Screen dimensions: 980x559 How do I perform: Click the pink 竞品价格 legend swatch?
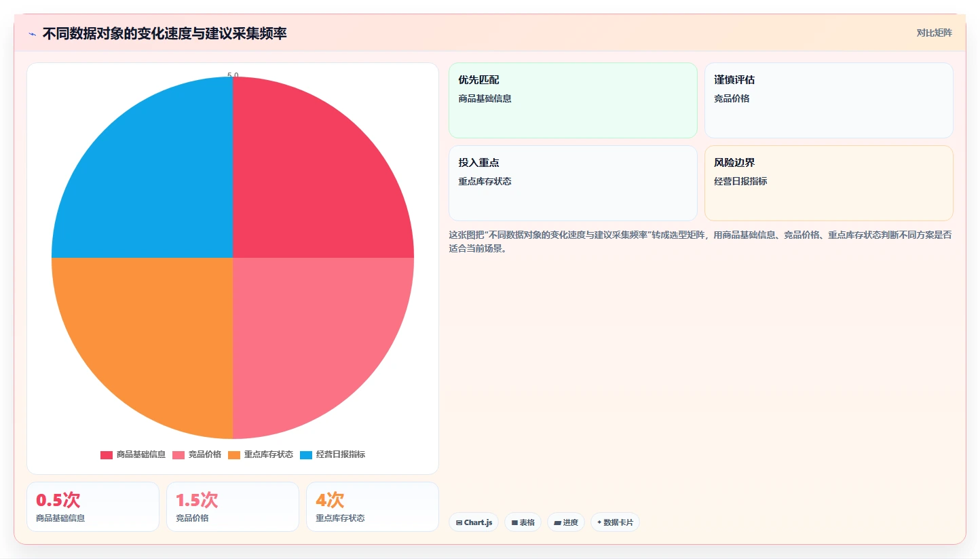178,455
